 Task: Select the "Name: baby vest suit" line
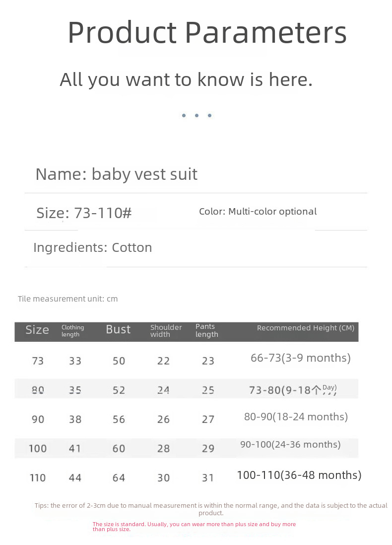tap(116, 174)
